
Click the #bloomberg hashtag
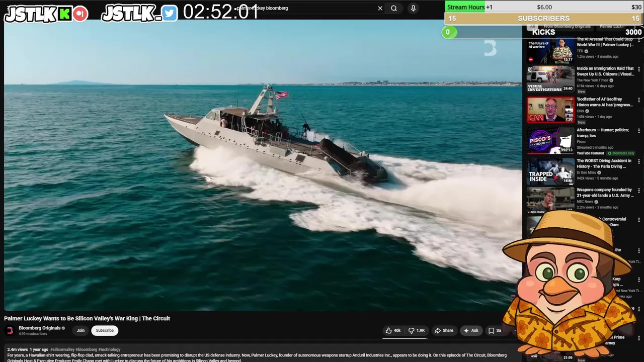[x=87, y=349]
